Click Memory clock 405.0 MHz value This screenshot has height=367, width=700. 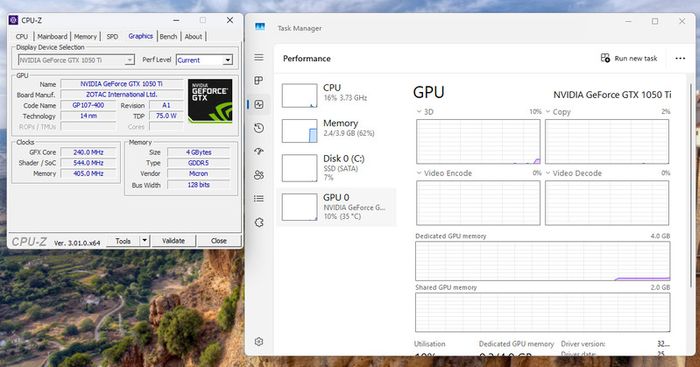tap(88, 174)
